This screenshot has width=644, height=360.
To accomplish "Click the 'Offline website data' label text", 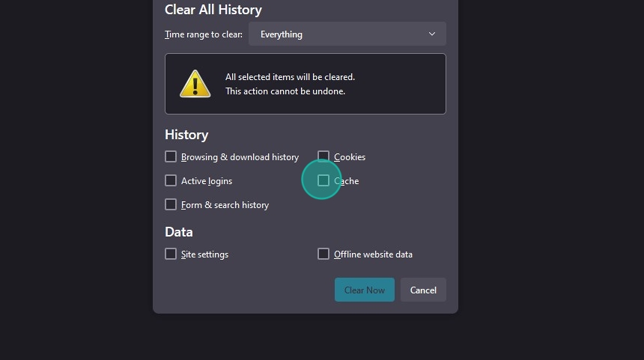I will pos(373,254).
